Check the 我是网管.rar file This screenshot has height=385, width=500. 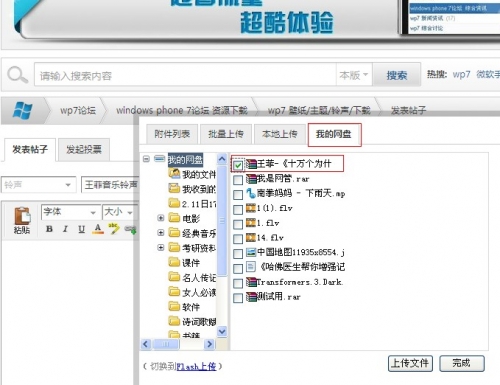[238, 180]
